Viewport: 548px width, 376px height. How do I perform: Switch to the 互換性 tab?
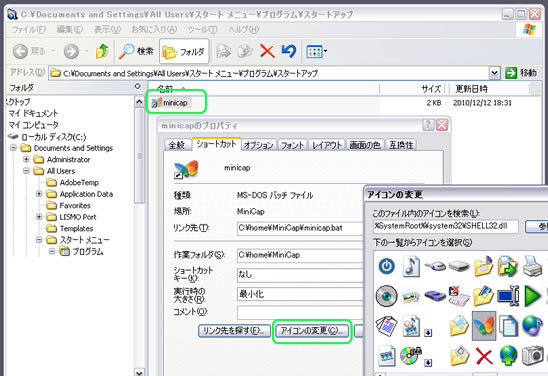point(401,145)
